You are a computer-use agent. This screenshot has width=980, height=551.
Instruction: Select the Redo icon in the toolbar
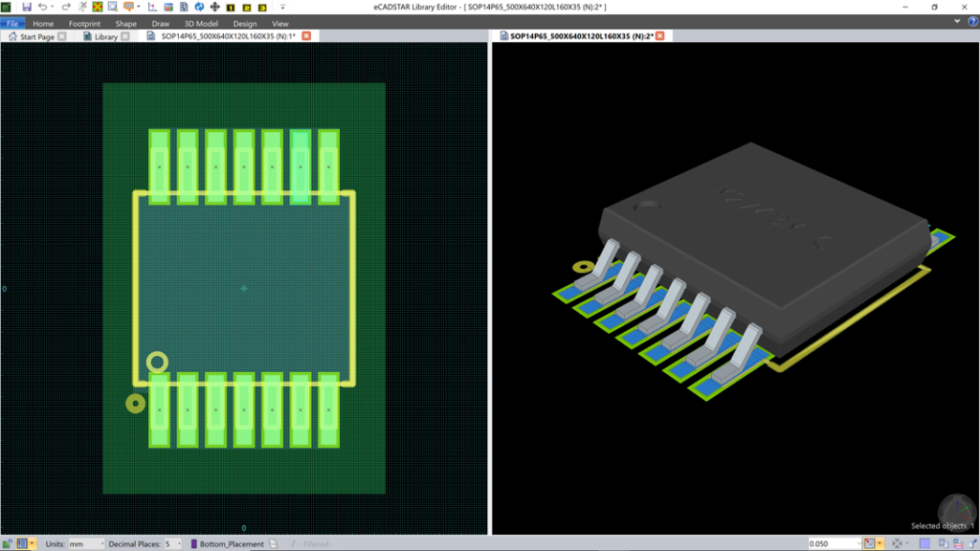point(66,8)
